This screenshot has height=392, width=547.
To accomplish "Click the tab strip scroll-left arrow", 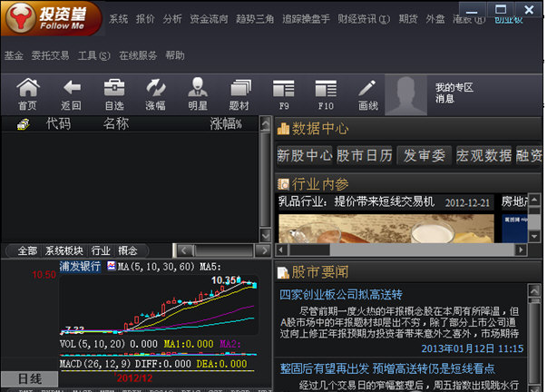I will (x=184, y=250).
